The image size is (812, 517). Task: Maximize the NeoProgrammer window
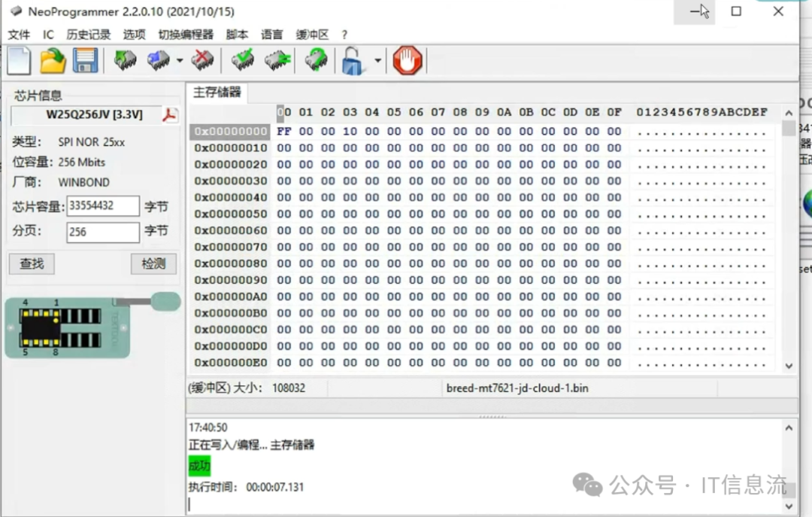point(736,11)
